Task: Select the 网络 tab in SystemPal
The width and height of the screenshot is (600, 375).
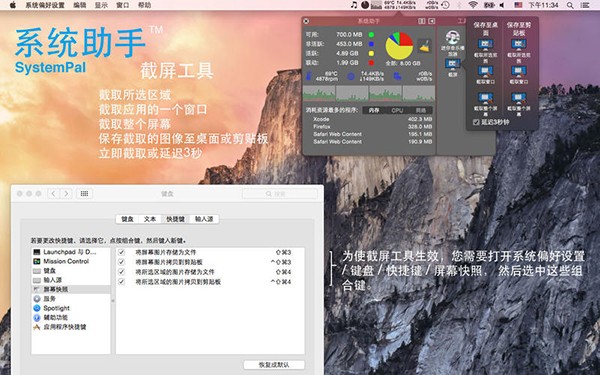Action: coord(421,110)
